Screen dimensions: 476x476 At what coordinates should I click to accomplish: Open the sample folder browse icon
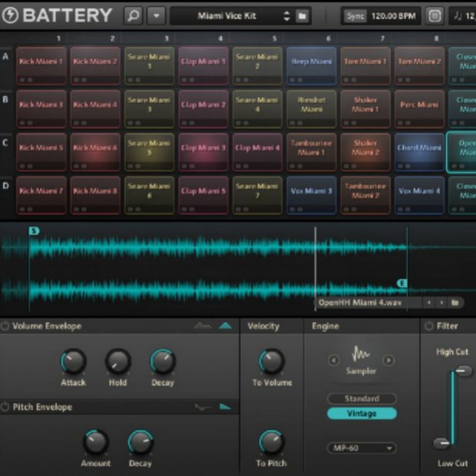455,303
